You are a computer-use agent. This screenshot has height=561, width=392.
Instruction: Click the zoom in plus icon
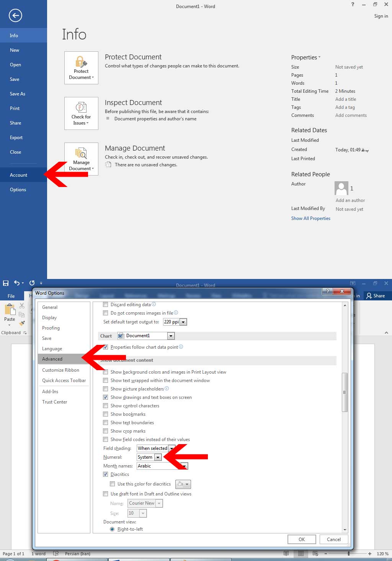pos(370,553)
